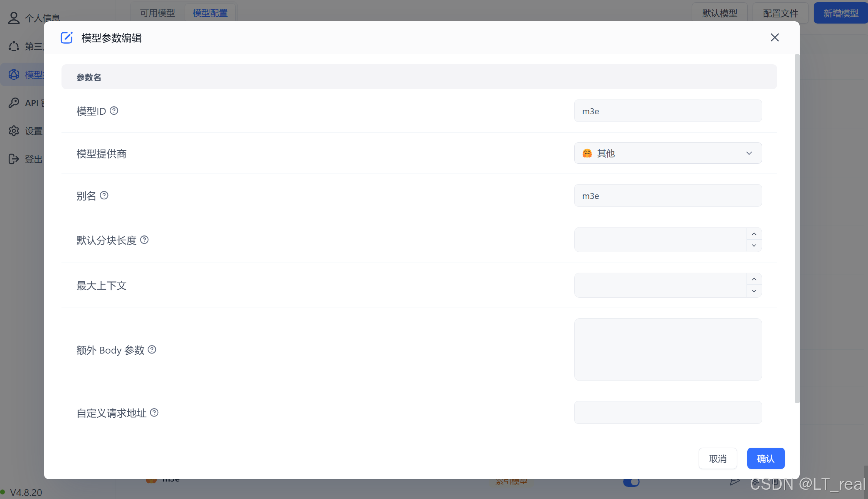Click into the 自定义请求地址 input field

[x=668, y=412]
